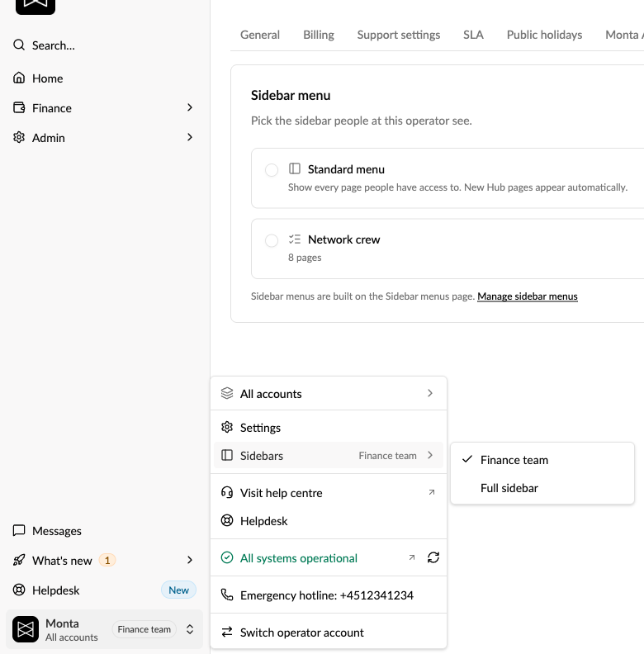Open the SLA tab
This screenshot has height=654, width=644.
(473, 35)
